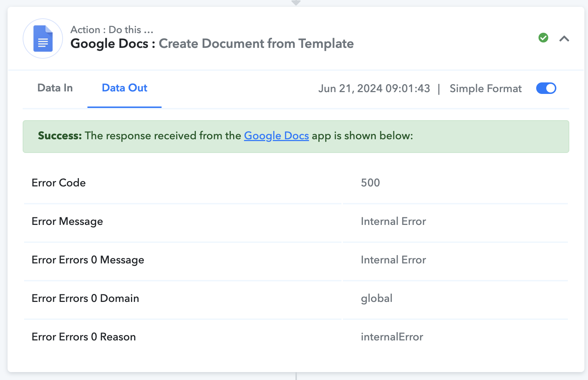588x380 pixels.
Task: Click the timestamp Jun 21, 2024 09:01:43
Action: point(374,89)
